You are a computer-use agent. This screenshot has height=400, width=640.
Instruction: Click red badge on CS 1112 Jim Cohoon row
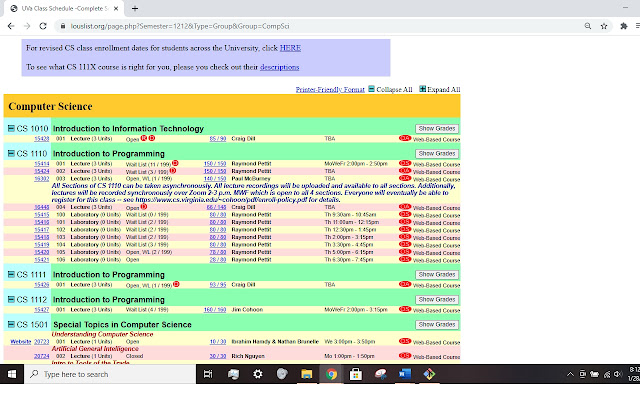coord(405,309)
